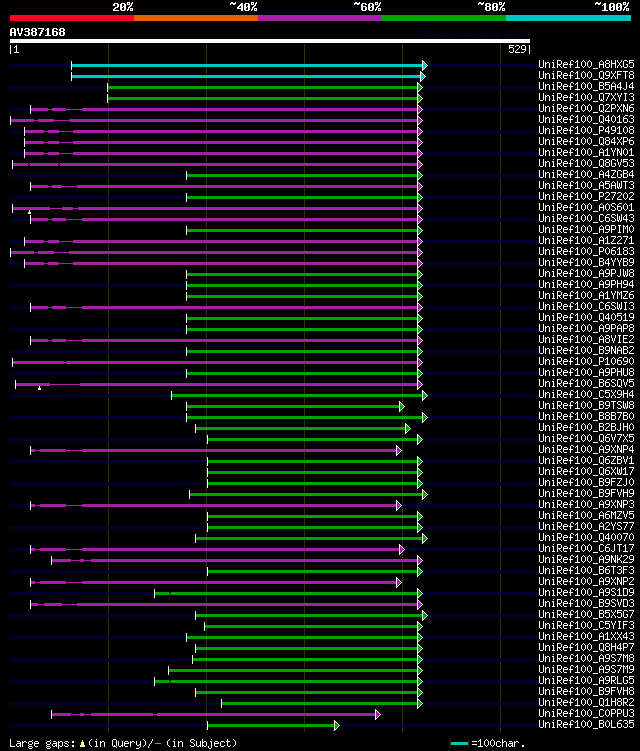Click UniRef100_Q40519 label
This screenshot has height=751, width=640.
[586, 318]
